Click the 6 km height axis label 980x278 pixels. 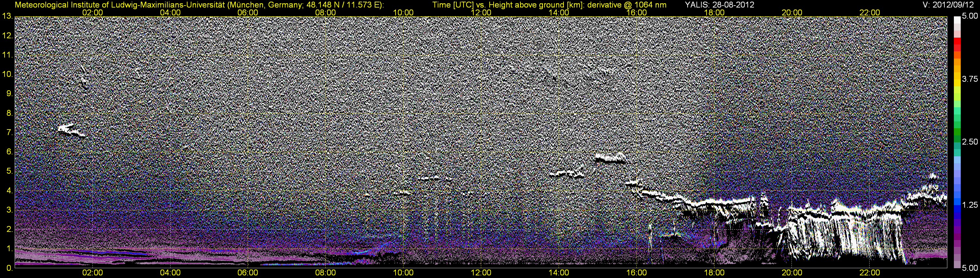[x=9, y=151]
